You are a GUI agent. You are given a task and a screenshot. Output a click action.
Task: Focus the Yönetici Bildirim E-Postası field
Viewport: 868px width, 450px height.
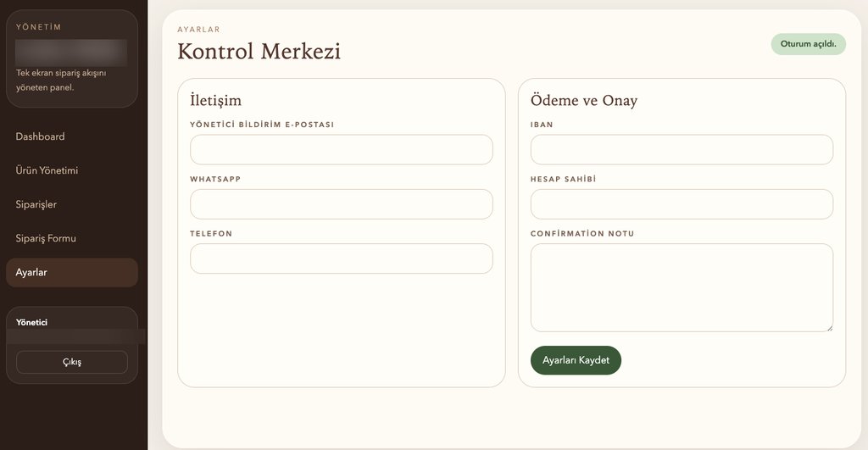(x=341, y=150)
